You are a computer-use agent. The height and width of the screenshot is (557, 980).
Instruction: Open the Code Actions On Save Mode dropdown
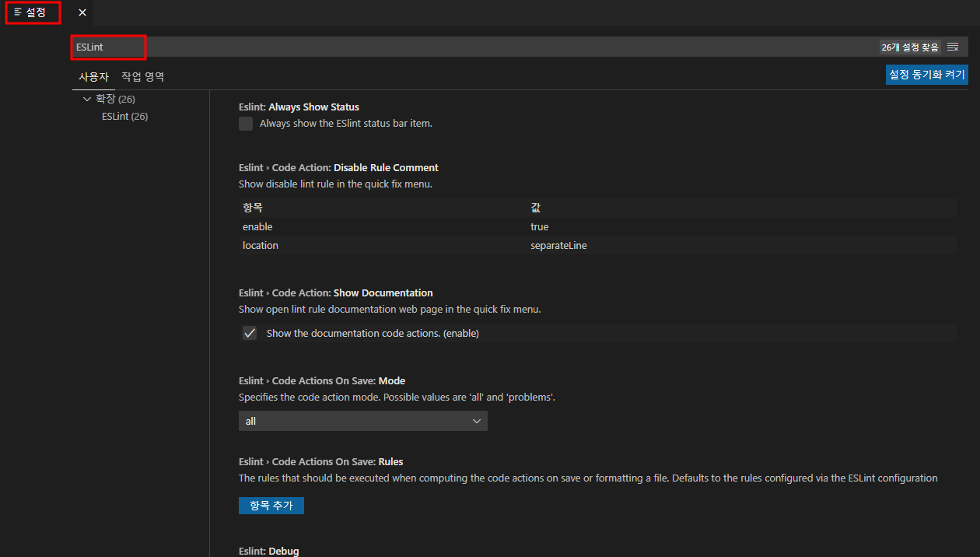point(362,421)
